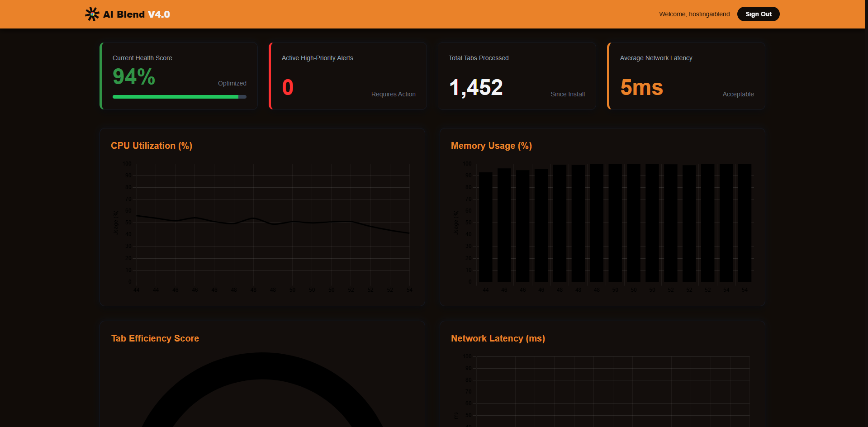Click the Total Tabs Processed label

[x=479, y=58]
